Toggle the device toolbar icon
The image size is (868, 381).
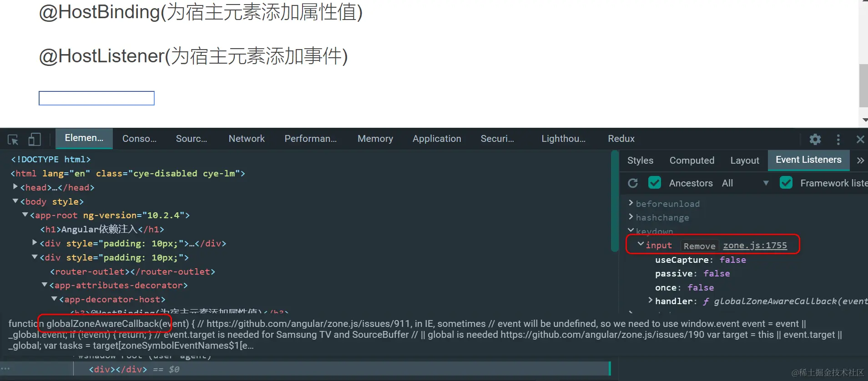pos(35,139)
